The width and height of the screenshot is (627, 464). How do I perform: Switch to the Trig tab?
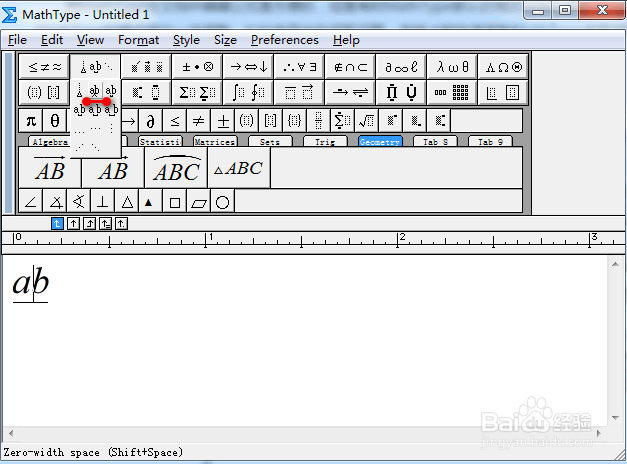tap(325, 142)
